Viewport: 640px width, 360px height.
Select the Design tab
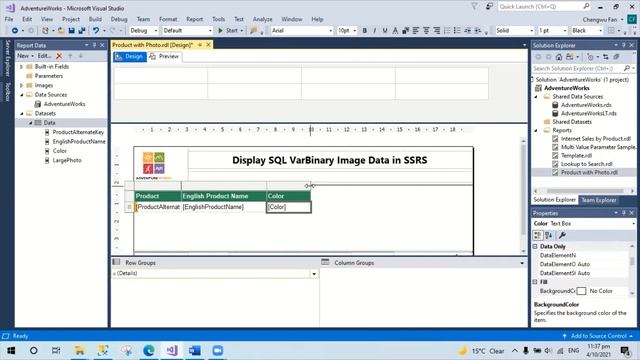129,56
